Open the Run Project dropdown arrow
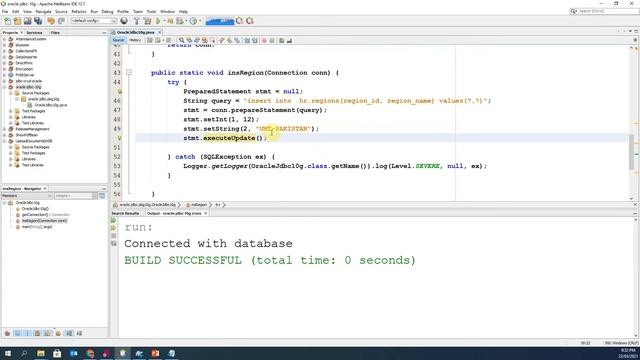 coord(164,21)
